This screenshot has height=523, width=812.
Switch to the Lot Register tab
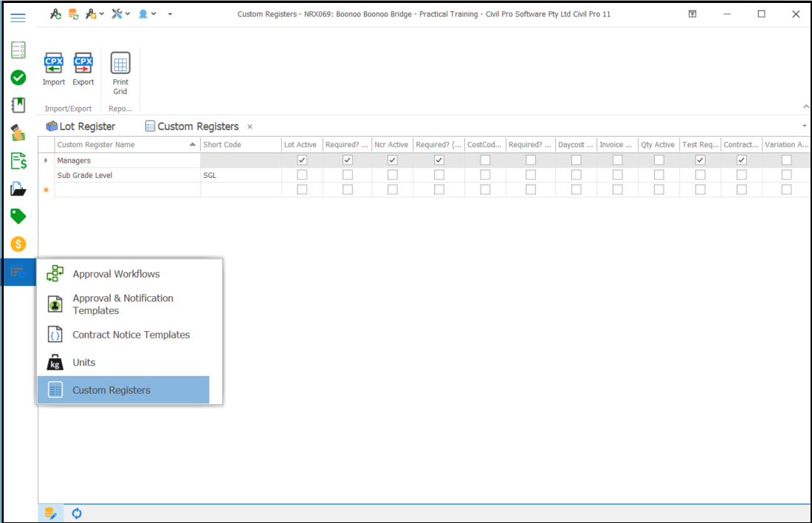[x=80, y=126]
